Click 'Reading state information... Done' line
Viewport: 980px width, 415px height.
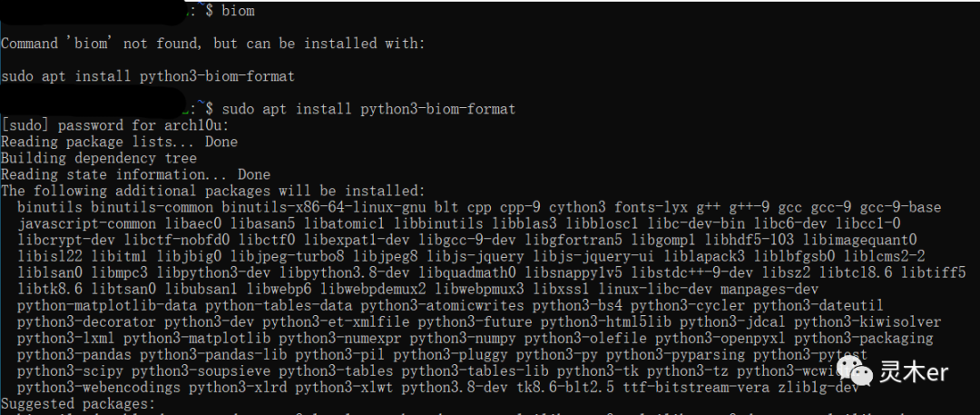135,174
